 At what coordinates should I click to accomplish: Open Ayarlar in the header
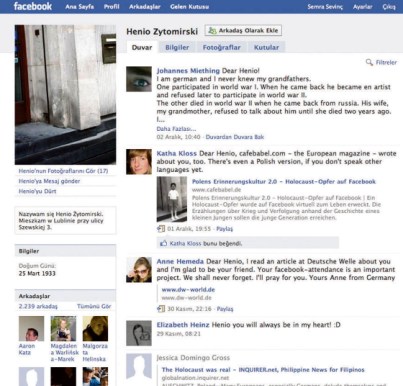coord(363,7)
